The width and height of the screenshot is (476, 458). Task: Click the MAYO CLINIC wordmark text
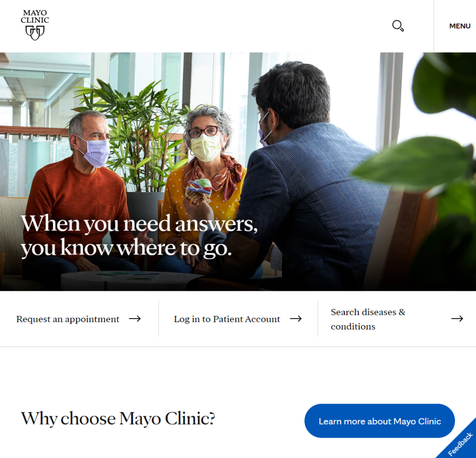[x=35, y=16]
